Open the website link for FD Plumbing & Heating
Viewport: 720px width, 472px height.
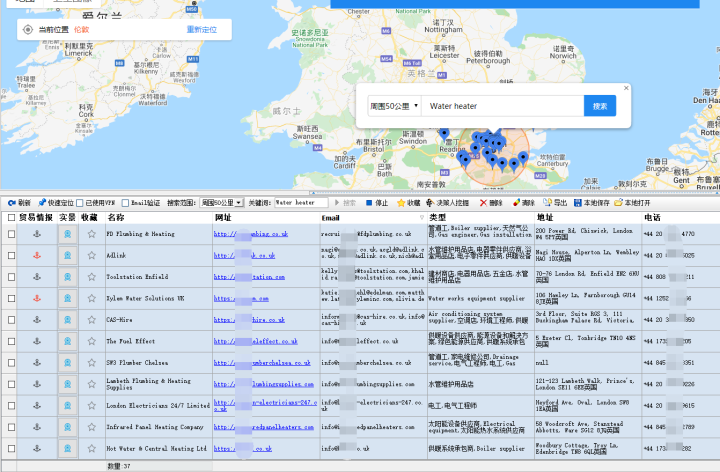[x=251, y=234]
